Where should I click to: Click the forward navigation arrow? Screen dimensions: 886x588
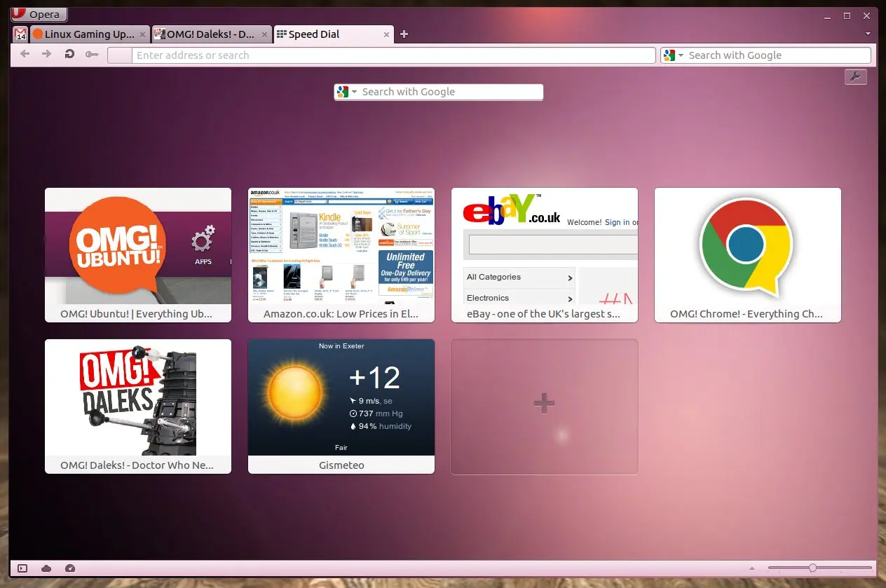tap(46, 54)
